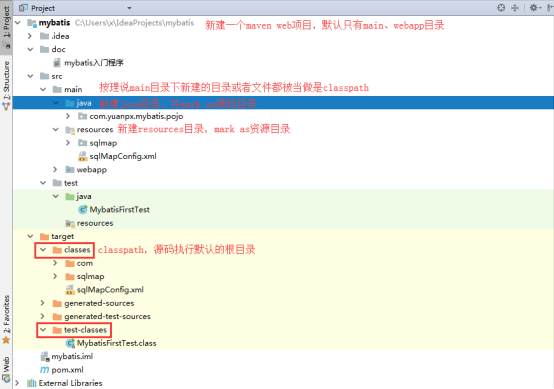Select the MybatisFirstTest class
This screenshot has height=389, width=554.
pos(119,210)
